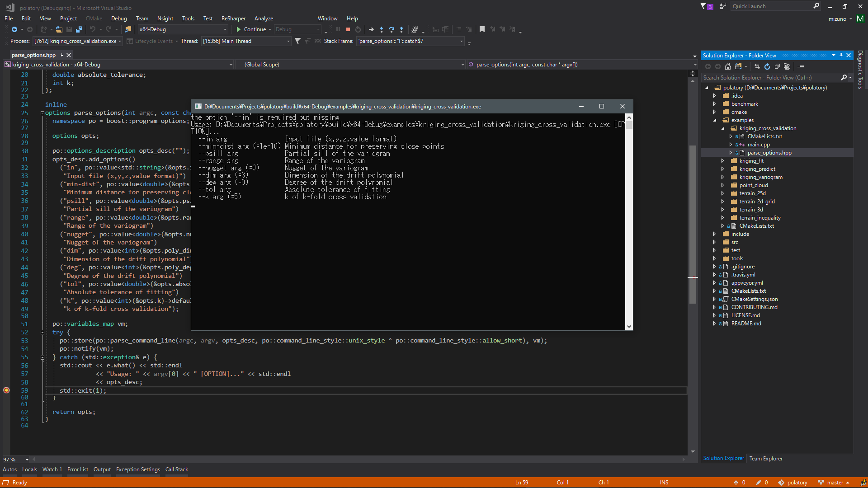868x488 pixels.
Task: Click the master branch in status bar
Action: [x=834, y=483]
